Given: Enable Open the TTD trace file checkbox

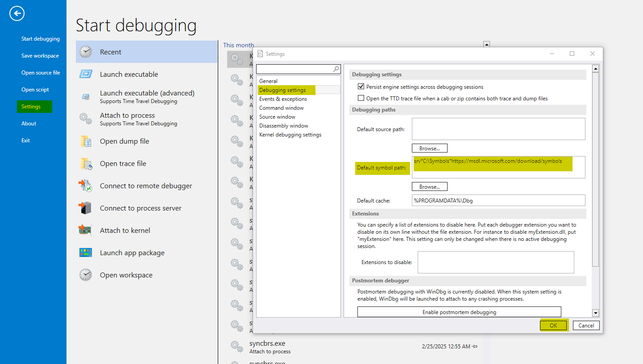Looking at the screenshot, I should [361, 98].
